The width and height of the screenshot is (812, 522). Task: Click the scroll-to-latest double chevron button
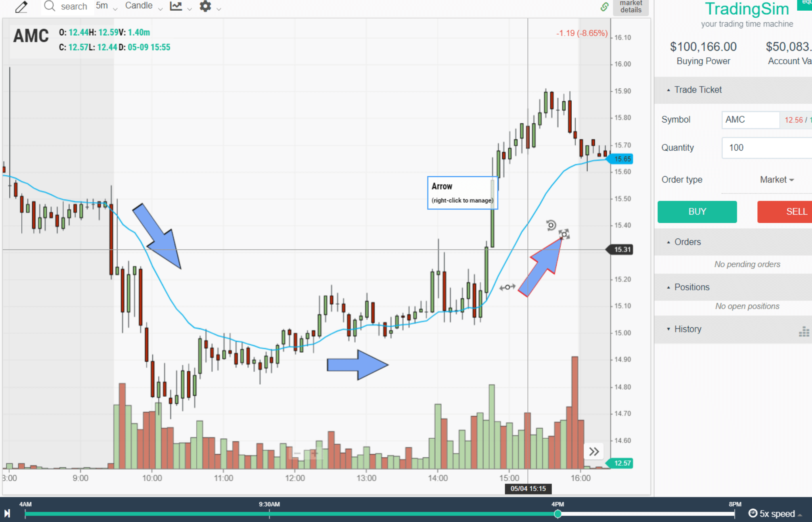click(594, 451)
